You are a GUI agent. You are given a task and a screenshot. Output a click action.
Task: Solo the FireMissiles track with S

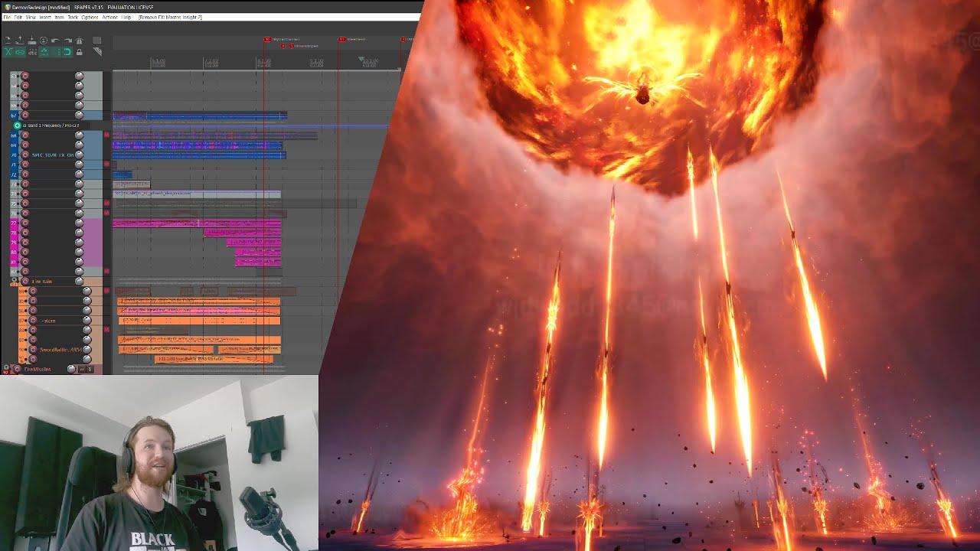pos(90,369)
